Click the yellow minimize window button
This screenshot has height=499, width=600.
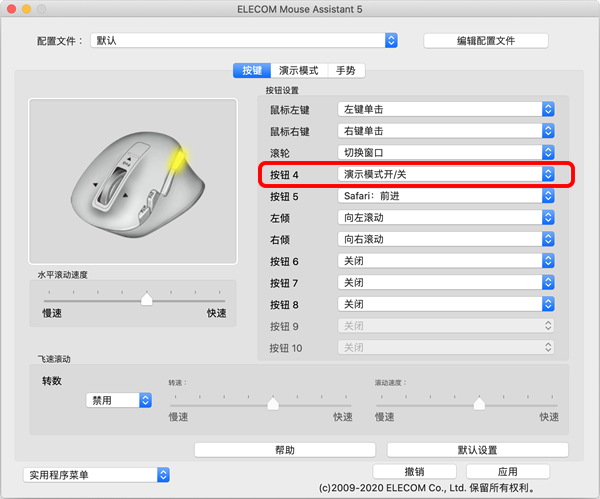coord(26,9)
